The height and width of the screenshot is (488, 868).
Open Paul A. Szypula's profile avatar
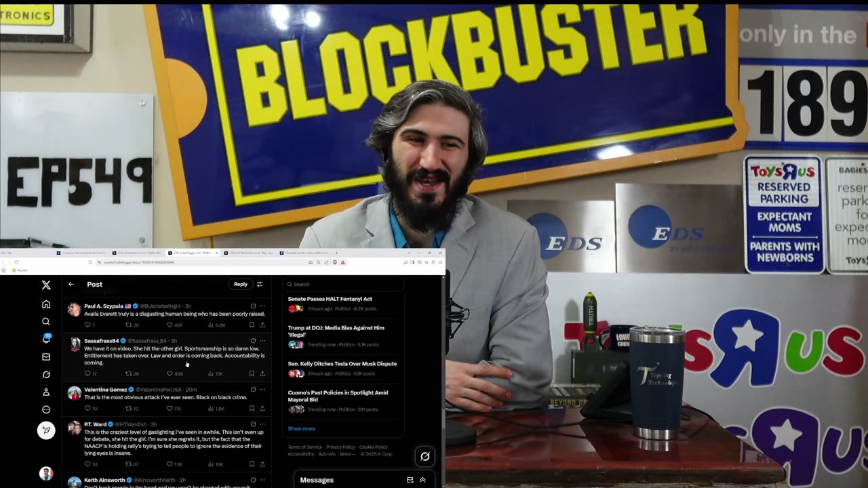pyautogui.click(x=74, y=310)
